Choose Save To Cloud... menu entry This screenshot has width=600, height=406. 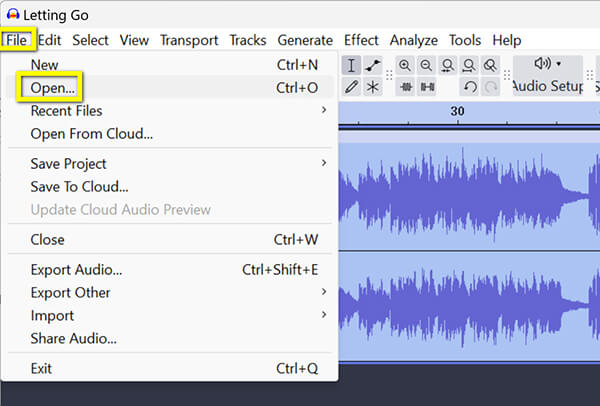(x=170, y=186)
